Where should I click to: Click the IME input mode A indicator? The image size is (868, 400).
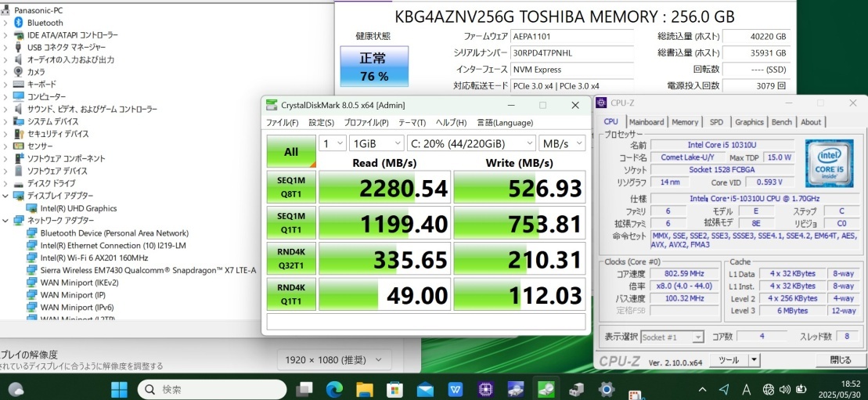point(746,389)
